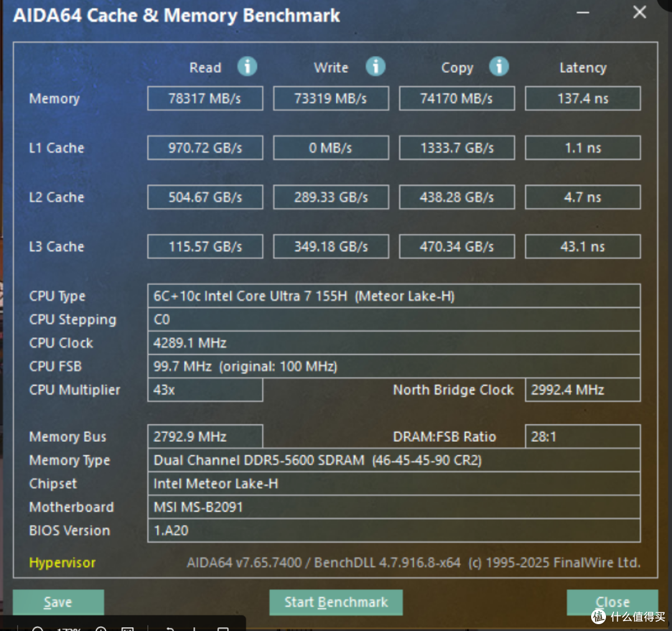Viewport: 672px width, 631px height.
Task: Click the CPU Clock field 4289.1 MHz
Action: point(394,343)
